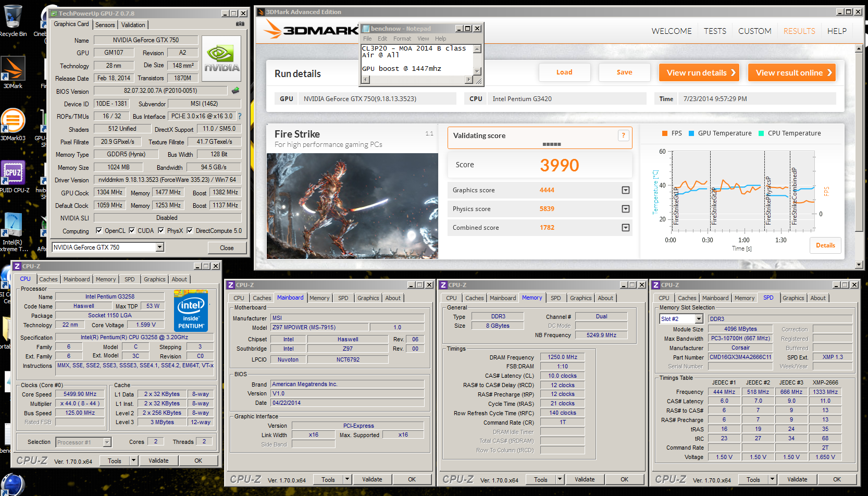Switch to Graphics tab in CPU-Z SPD window
Image resolution: width=868 pixels, height=496 pixels.
tap(793, 298)
